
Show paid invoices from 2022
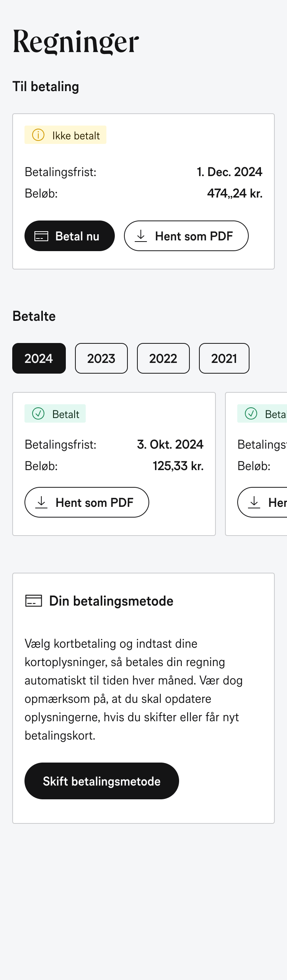coord(163,358)
